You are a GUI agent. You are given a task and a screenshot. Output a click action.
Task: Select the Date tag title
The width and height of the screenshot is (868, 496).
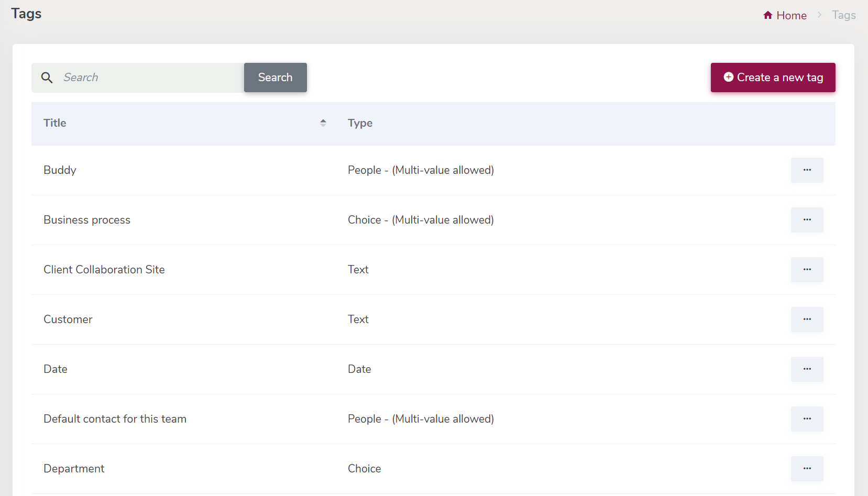coord(56,369)
